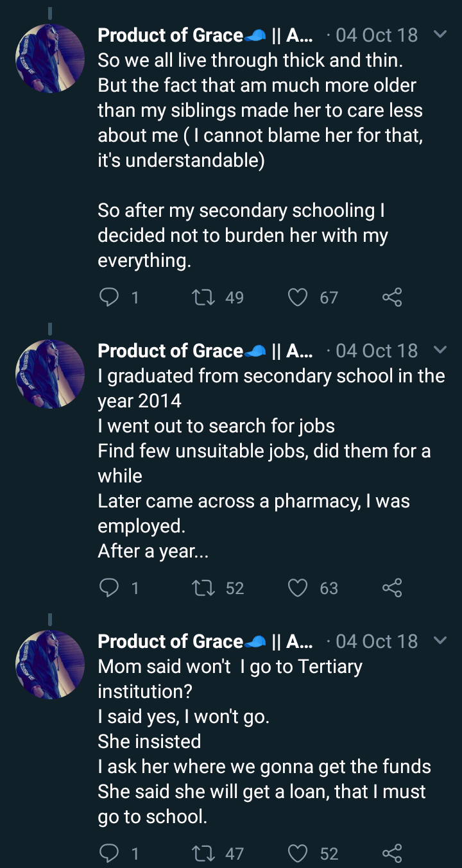
Task: Open options chevron on the Tertiary institution tweet
Action: point(440,641)
